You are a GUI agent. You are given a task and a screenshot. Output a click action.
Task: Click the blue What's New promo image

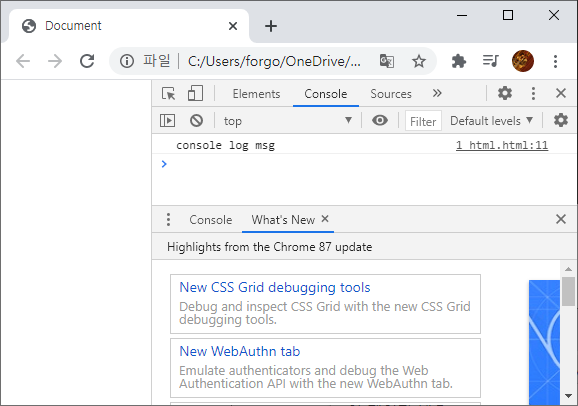[x=544, y=343]
